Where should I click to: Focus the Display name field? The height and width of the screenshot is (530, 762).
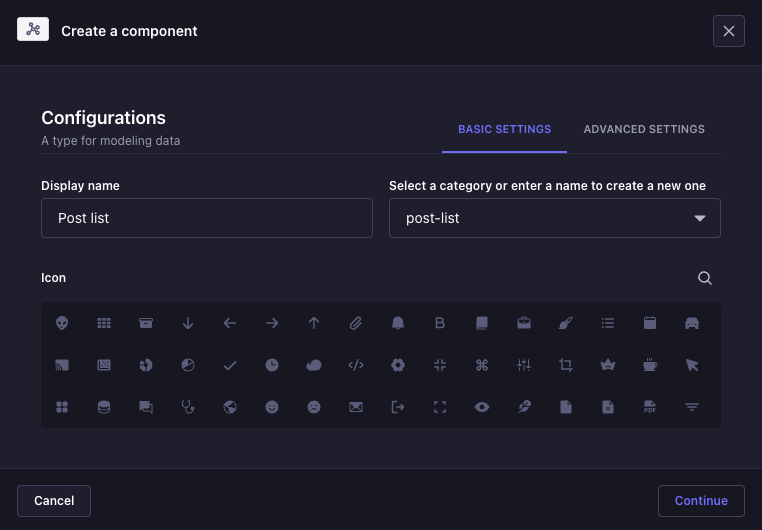pyautogui.click(x=207, y=218)
